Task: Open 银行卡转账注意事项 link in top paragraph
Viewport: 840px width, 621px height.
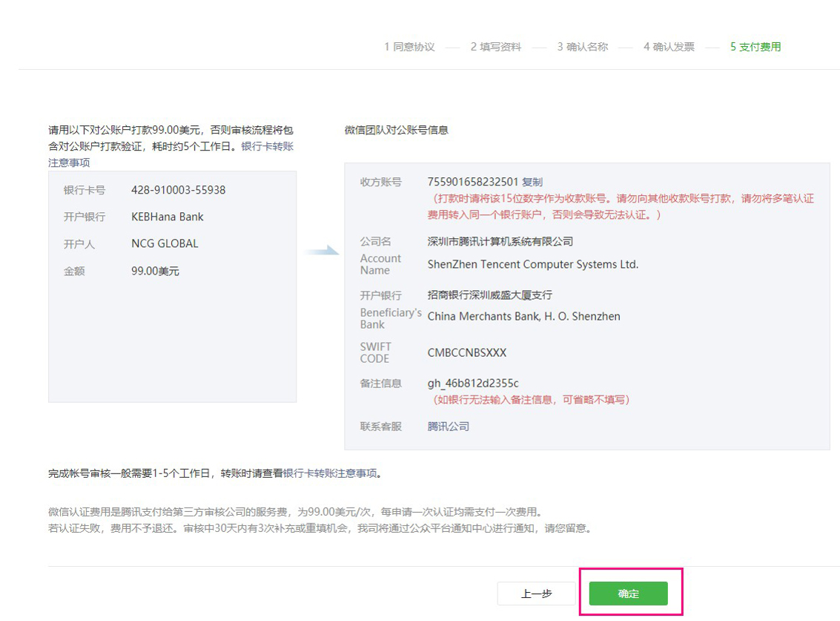Action: 171,154
